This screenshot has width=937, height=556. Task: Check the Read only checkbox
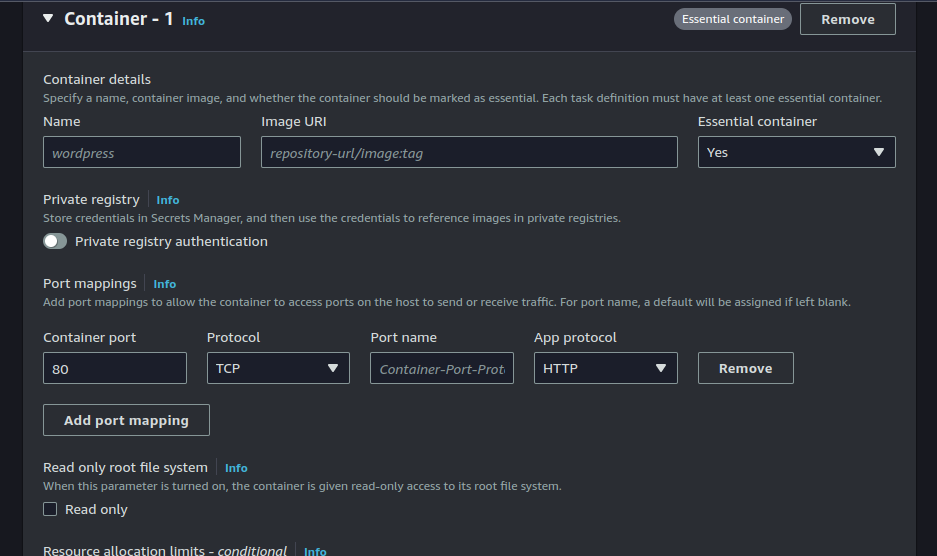[50, 510]
